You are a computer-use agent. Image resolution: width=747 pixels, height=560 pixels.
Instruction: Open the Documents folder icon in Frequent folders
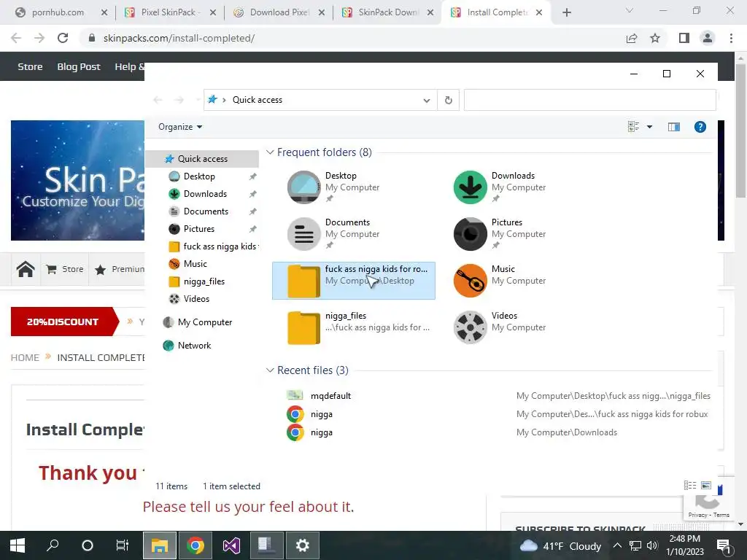pos(304,234)
